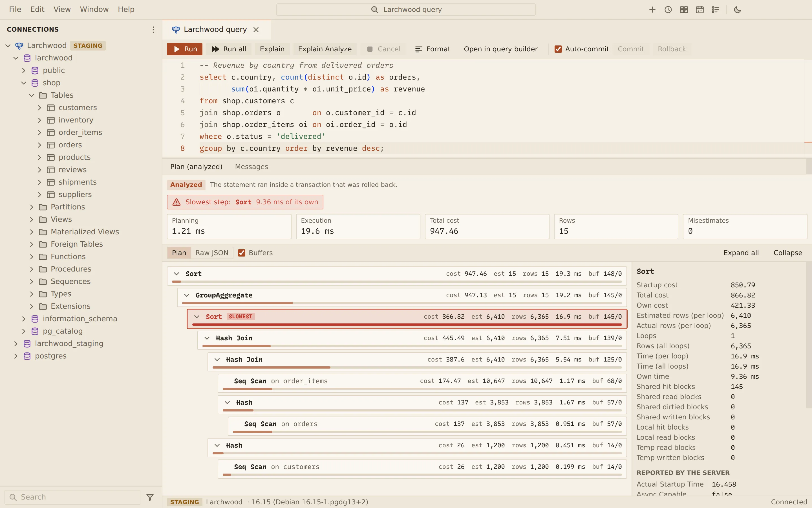Click the filter funnel icon in sidebar
This screenshot has width=812, height=508.
150,497
